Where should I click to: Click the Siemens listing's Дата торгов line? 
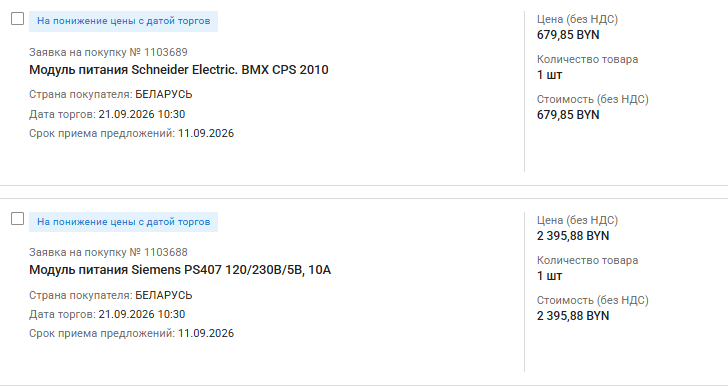(x=107, y=314)
